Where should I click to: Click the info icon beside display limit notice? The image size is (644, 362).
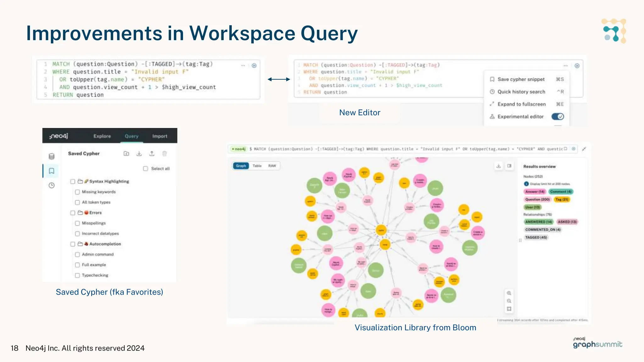pos(526,184)
